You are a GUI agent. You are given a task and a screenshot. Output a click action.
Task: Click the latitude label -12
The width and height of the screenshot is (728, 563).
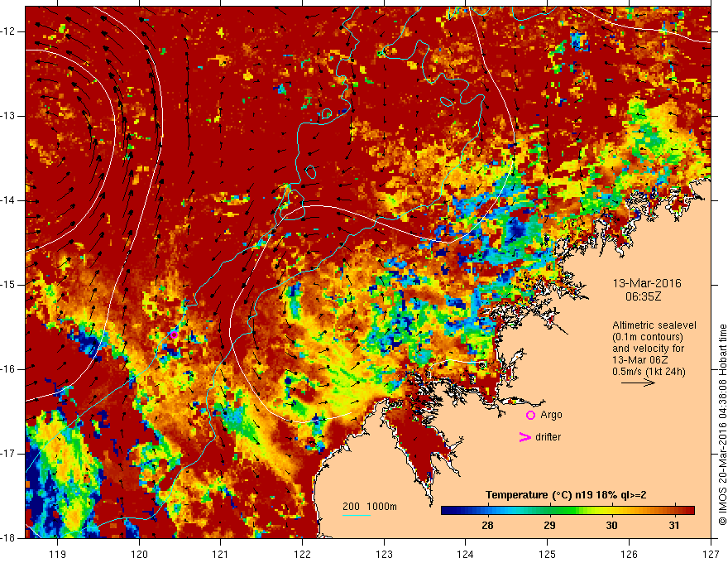[8, 31]
